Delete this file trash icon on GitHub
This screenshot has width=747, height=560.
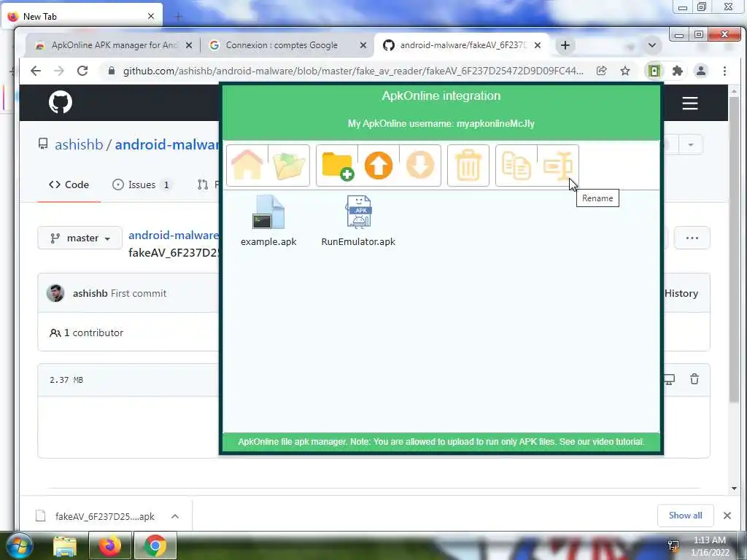pos(694,379)
